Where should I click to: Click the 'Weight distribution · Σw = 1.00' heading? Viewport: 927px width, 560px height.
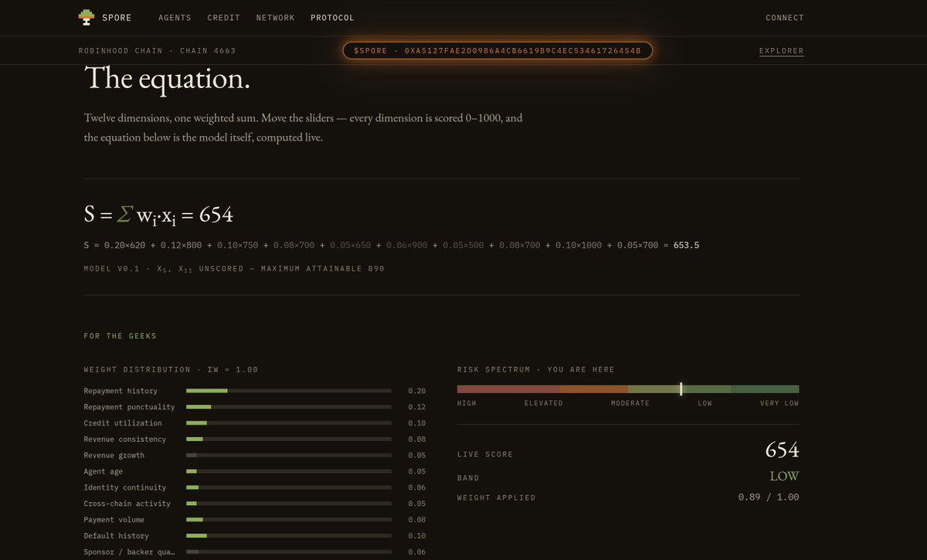(x=171, y=370)
